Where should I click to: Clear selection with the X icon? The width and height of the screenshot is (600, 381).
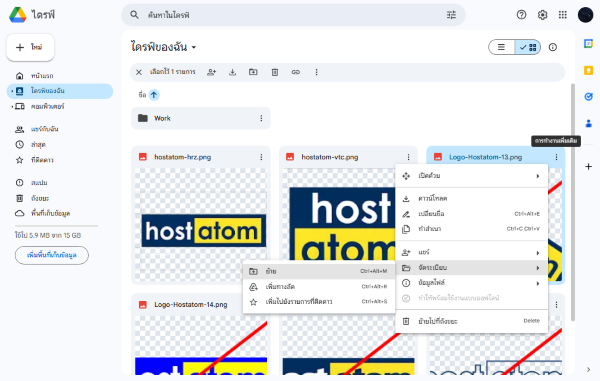139,72
